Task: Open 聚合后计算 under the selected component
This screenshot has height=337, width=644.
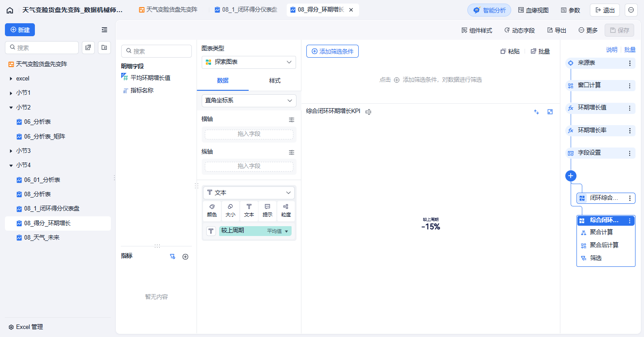Action: pos(604,245)
